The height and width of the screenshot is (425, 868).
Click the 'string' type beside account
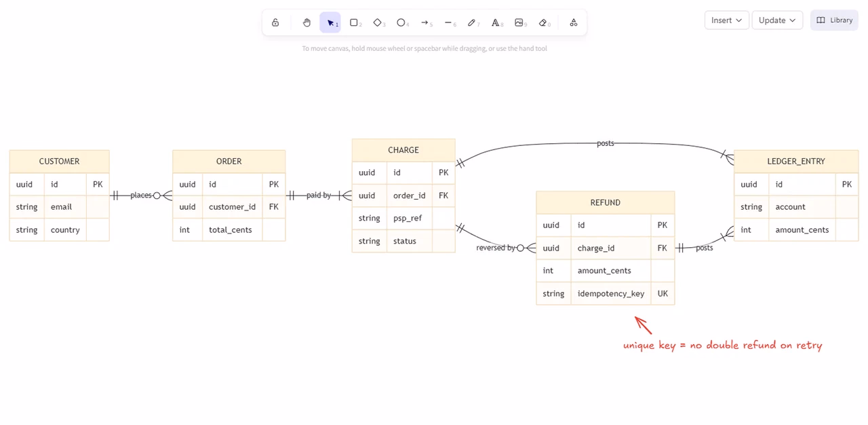click(751, 207)
